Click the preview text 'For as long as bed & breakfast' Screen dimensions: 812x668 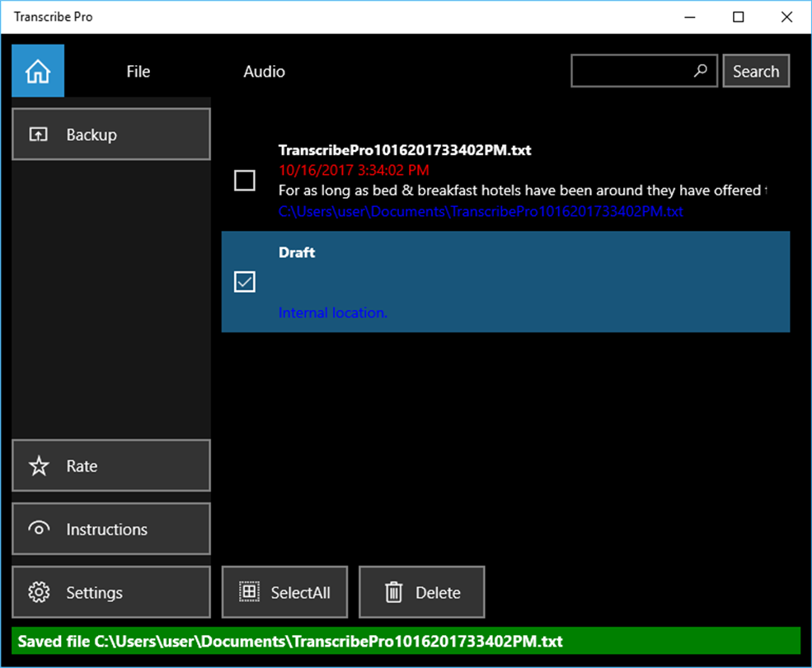523,191
